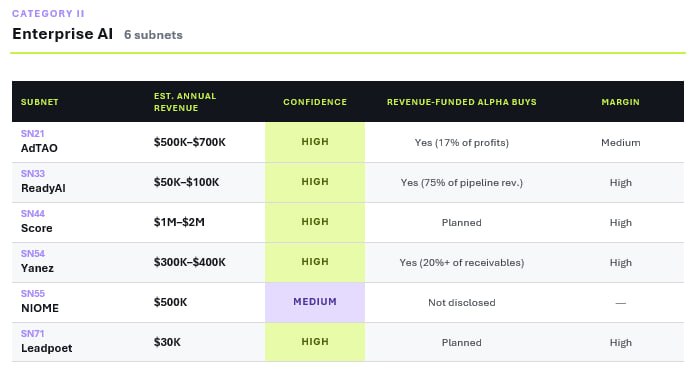Click the CONFIDENCE column header
698x371 pixels.
tap(315, 102)
